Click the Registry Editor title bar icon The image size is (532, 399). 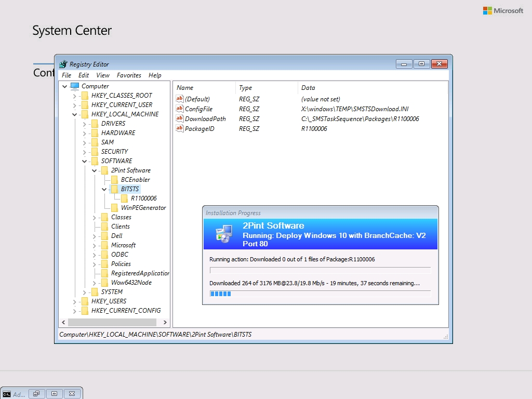pos(63,64)
